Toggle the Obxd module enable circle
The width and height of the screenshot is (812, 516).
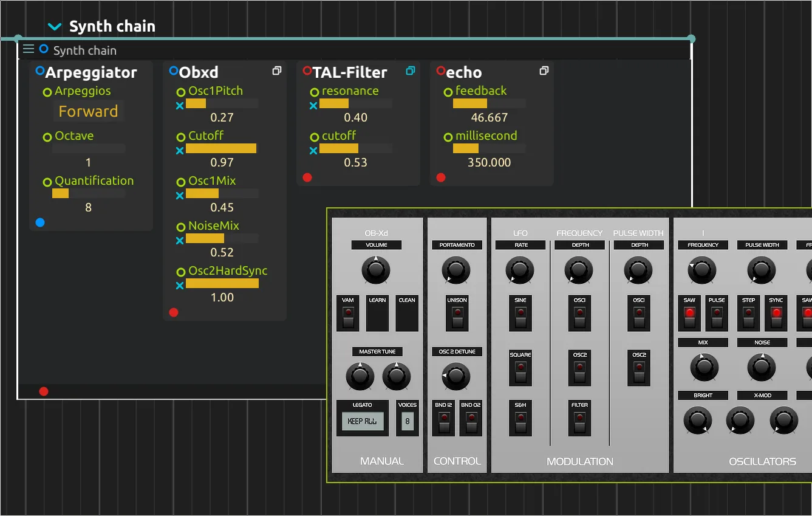(174, 71)
